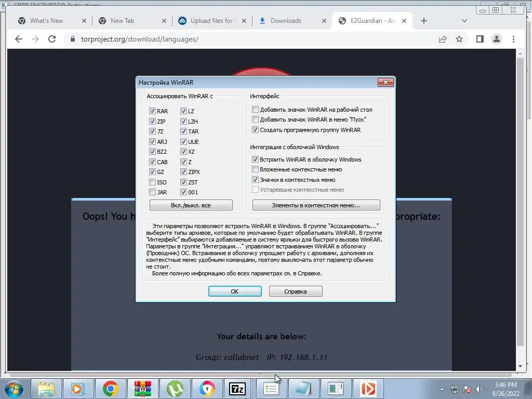Open Google Chrome taskbar icon
This screenshot has height=399, width=532.
point(110,389)
